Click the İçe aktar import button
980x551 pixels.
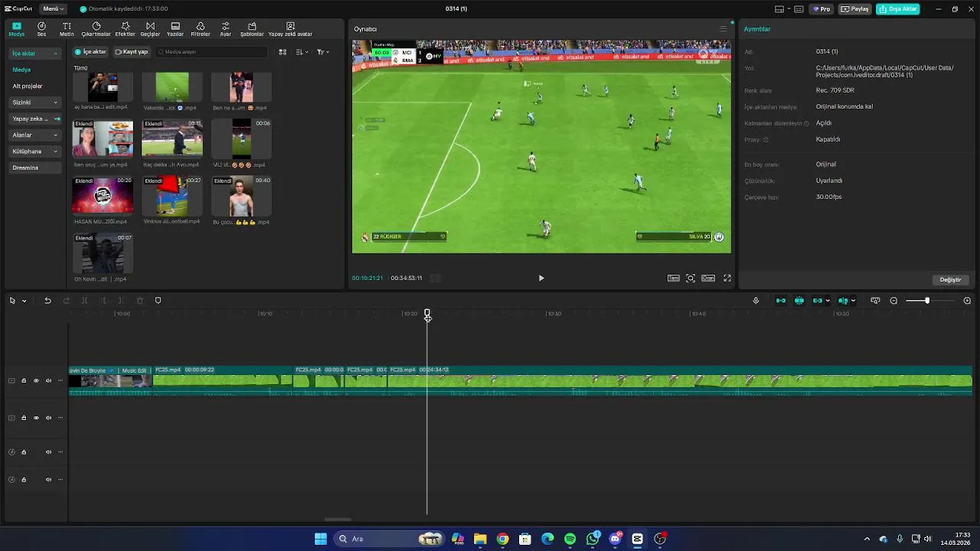[90, 52]
